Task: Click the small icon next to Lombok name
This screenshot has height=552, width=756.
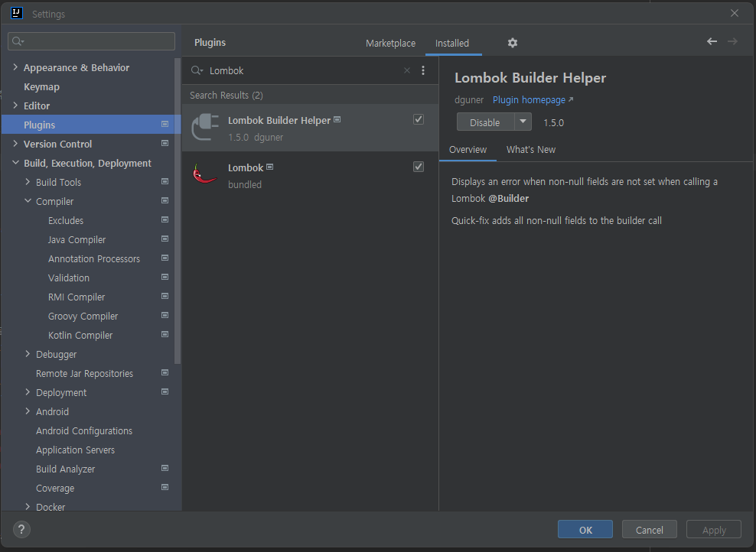Action: (270, 167)
